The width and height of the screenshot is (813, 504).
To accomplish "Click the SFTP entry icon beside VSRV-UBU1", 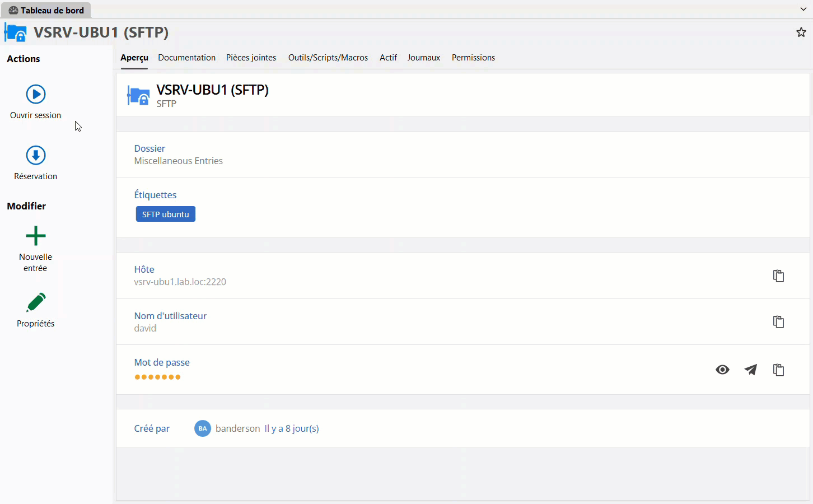I will tap(138, 95).
